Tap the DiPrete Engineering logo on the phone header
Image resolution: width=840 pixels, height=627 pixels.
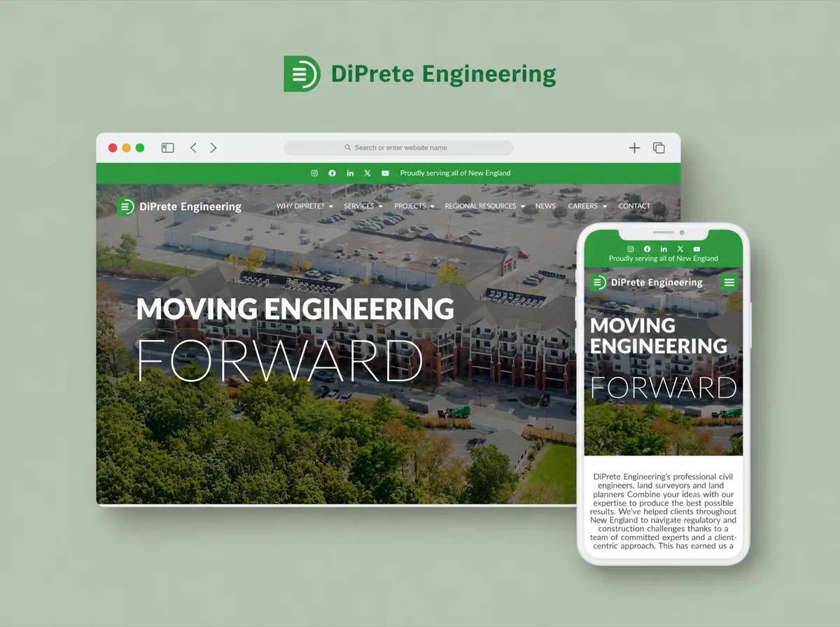click(645, 283)
